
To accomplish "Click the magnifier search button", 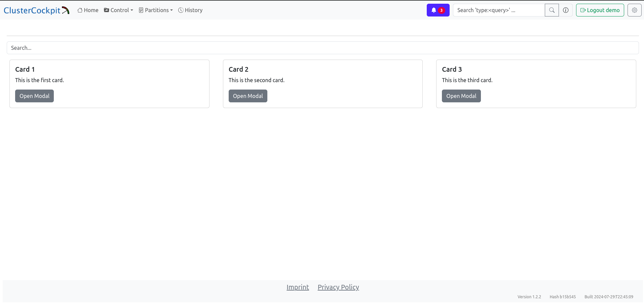I will click(x=552, y=10).
